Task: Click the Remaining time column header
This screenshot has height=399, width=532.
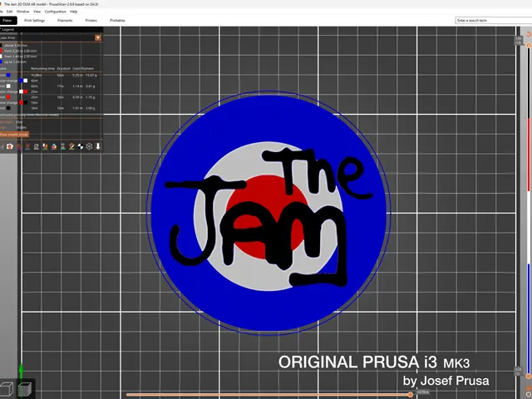Action: [x=42, y=68]
